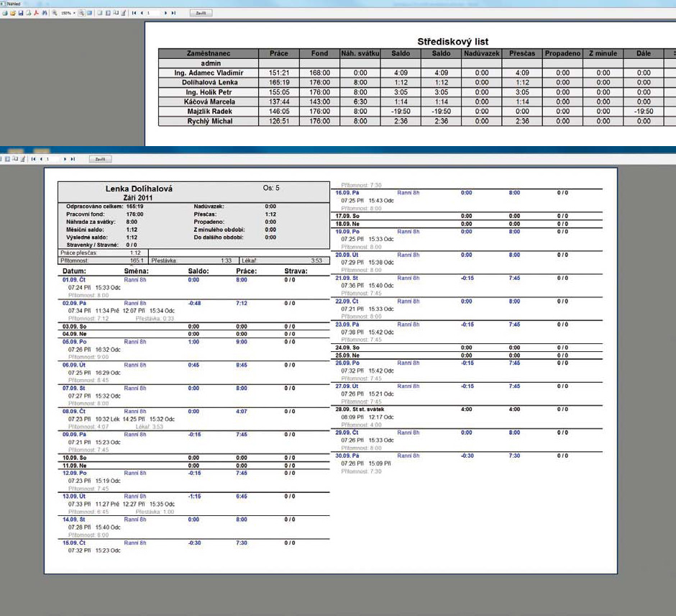
Task: Open the 150% zoom level dropdown
Action: pyautogui.click(x=74, y=13)
